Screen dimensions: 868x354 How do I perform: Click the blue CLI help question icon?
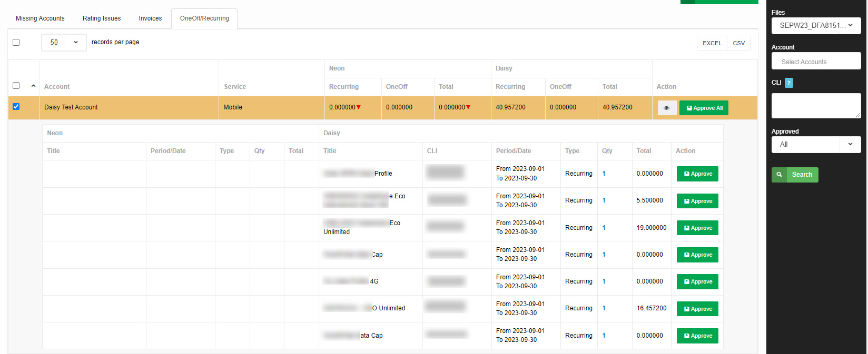tap(788, 83)
